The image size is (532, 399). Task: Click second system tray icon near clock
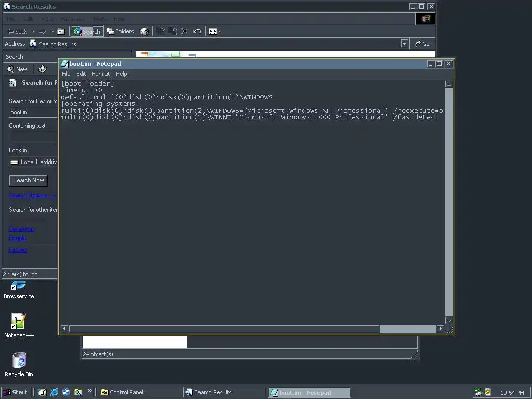tap(488, 392)
